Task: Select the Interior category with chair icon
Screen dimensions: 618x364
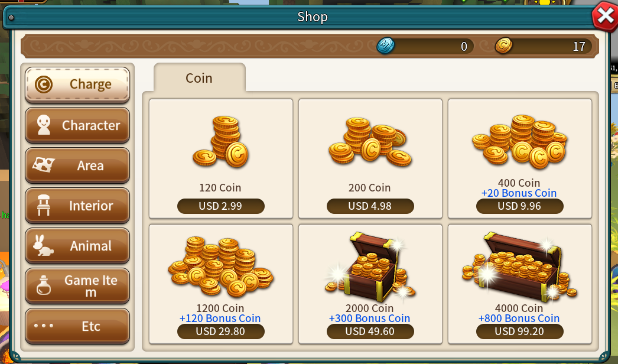Action: 77,206
